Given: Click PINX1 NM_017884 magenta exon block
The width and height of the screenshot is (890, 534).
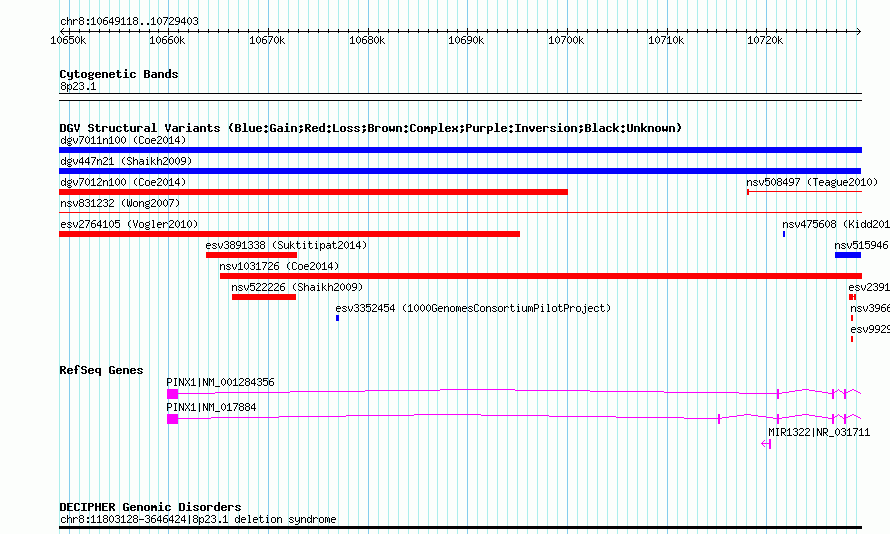Looking at the screenshot, I should pyautogui.click(x=173, y=419).
